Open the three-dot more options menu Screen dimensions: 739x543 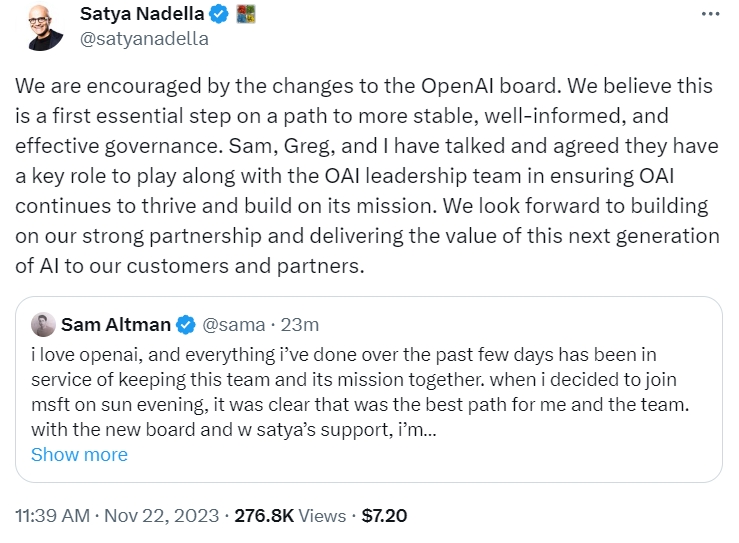click(710, 15)
